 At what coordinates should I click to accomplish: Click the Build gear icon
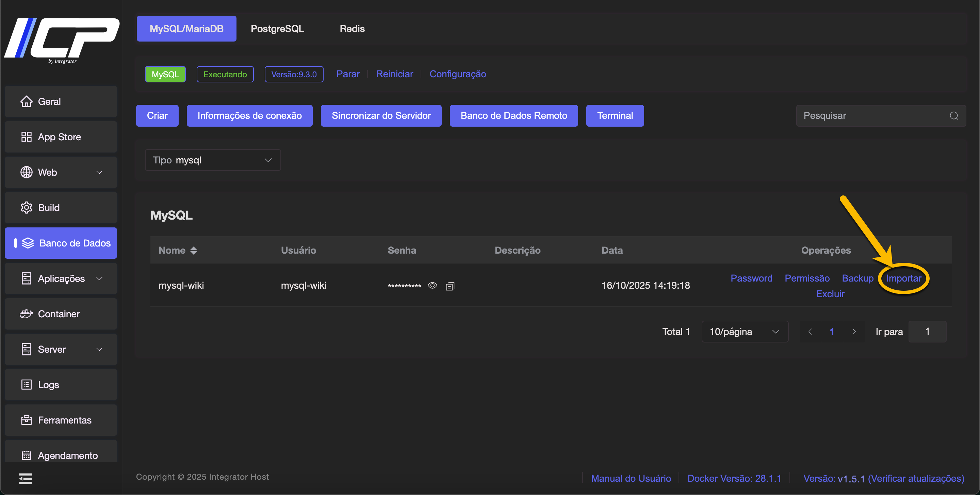[26, 208]
